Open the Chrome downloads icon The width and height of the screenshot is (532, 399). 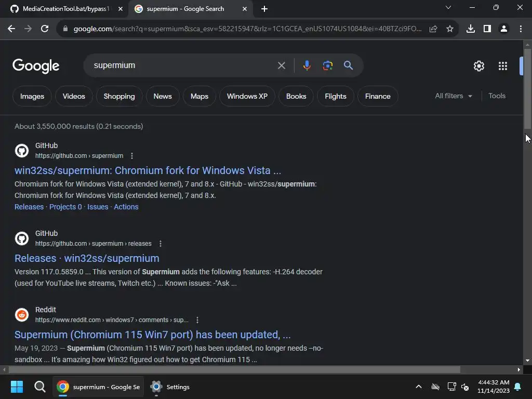[x=471, y=29]
